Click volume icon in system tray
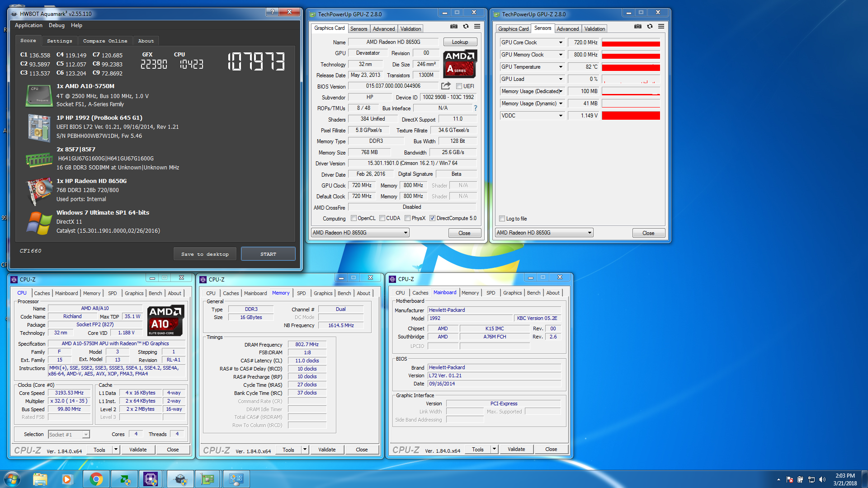Screen dimensions: 868x488 [822, 479]
